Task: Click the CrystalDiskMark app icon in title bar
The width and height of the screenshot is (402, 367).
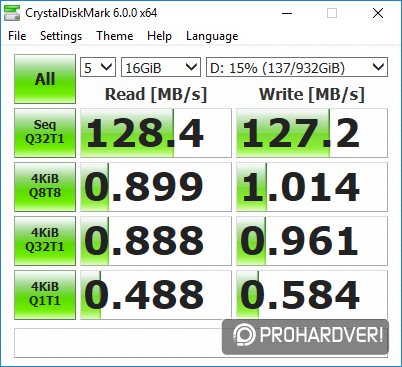Action: click(12, 13)
